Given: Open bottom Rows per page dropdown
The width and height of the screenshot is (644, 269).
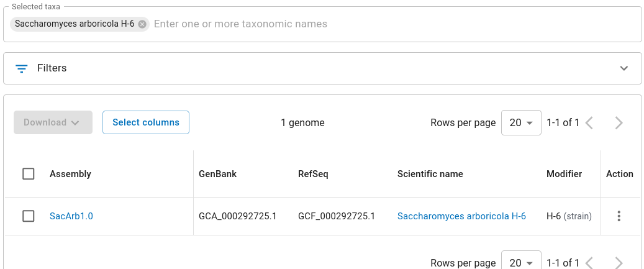Looking at the screenshot, I should pos(521,263).
